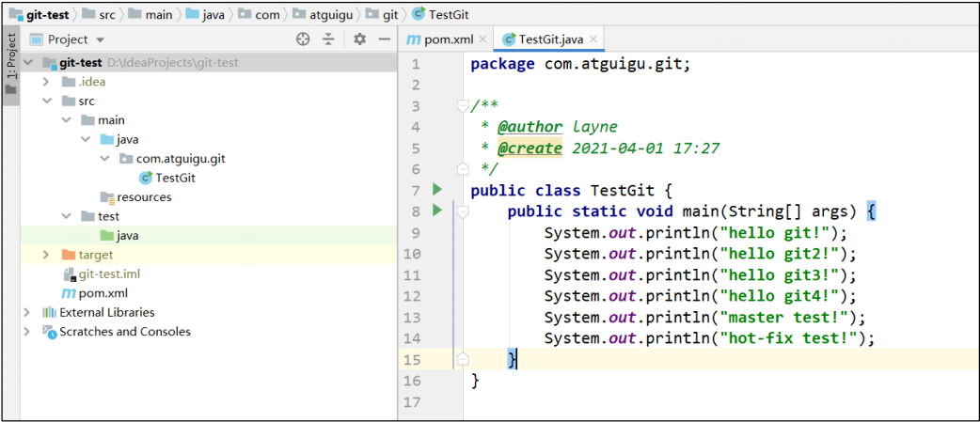This screenshot has width=980, height=422.
Task: Run the TestGit class from gutter arrow
Action: point(436,190)
